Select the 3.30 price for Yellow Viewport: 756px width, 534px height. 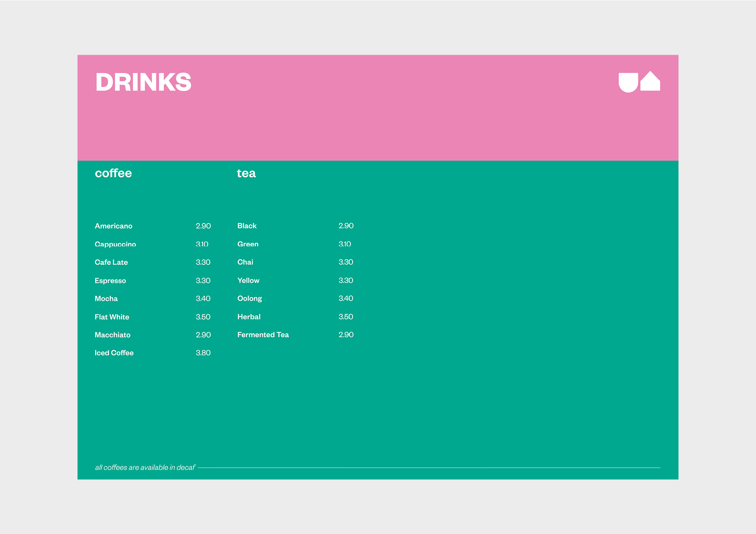coord(346,281)
